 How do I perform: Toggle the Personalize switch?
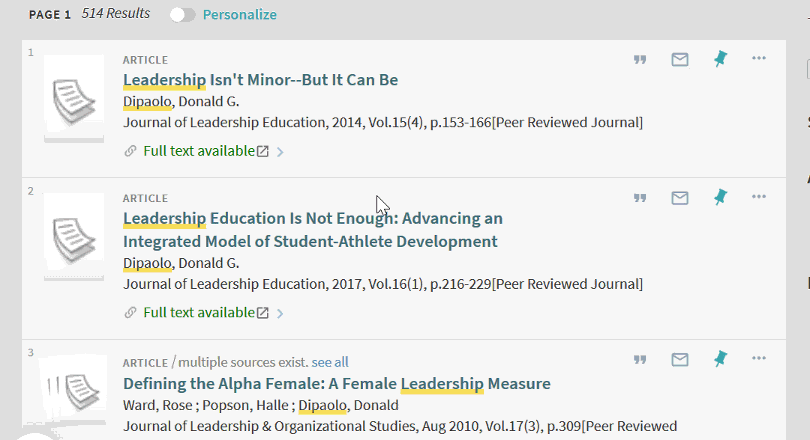point(182,15)
